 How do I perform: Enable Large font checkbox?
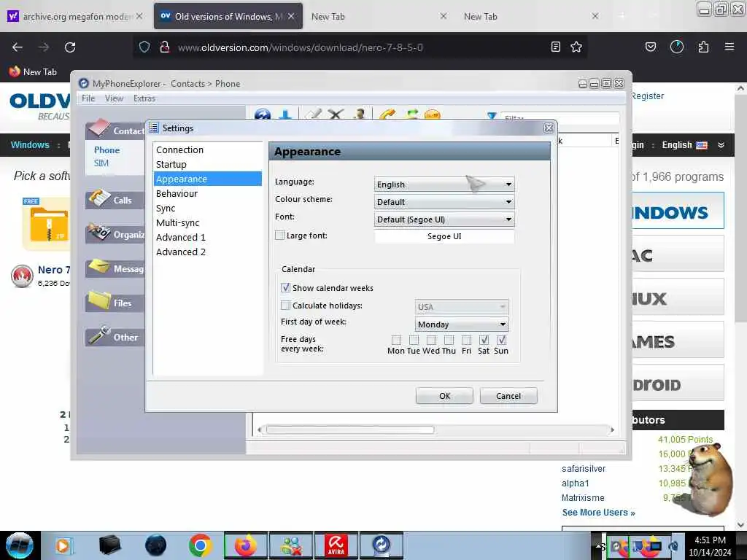[x=279, y=236]
